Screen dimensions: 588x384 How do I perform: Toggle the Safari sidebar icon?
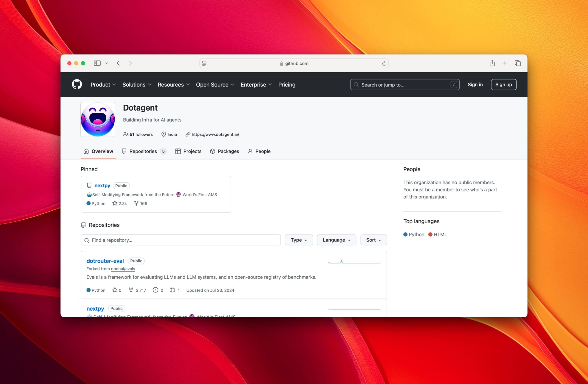(x=97, y=63)
